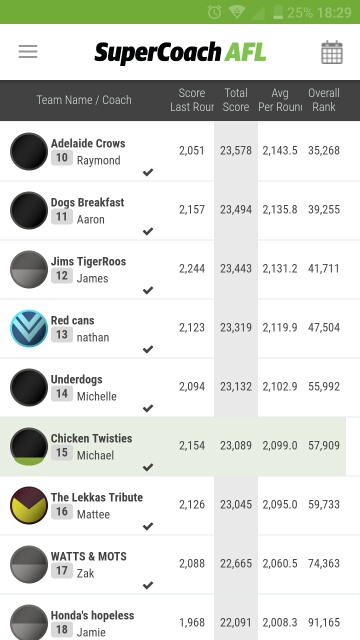Select Honda's hopeless team row
The width and height of the screenshot is (360, 640).
coord(180,618)
